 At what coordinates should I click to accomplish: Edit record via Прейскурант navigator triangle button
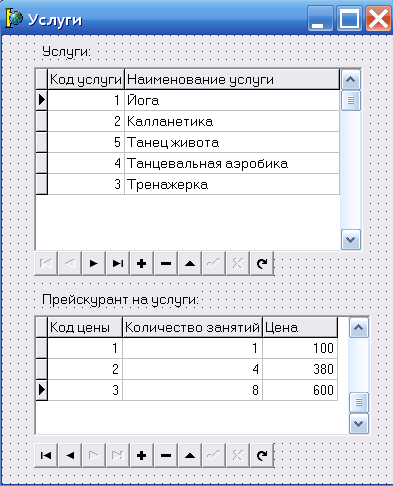pos(190,455)
